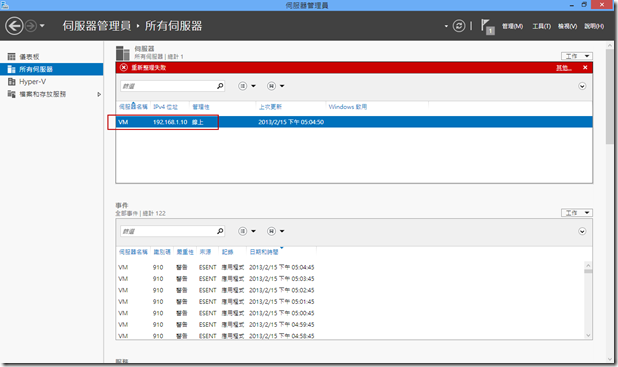The height and width of the screenshot is (367, 618).
Task: Select the event logged at 下午 05:00:45
Action: click(x=350, y=313)
